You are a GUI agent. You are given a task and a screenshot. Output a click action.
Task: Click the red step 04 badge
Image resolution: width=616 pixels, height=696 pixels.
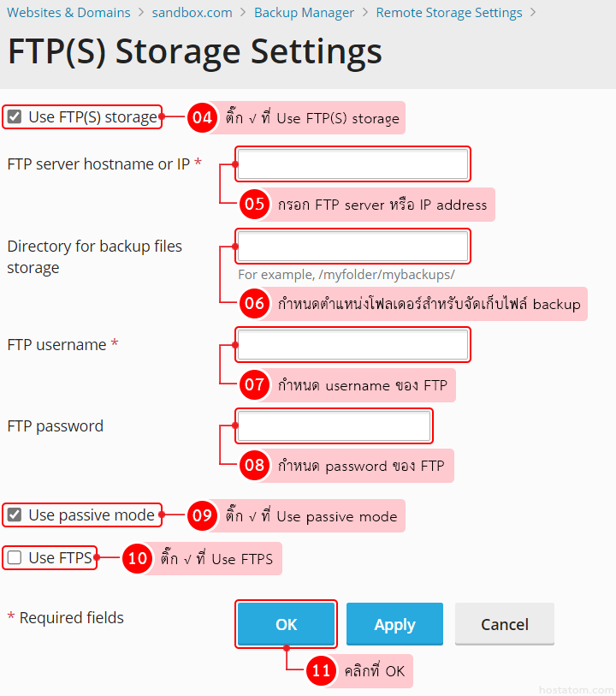(x=202, y=118)
